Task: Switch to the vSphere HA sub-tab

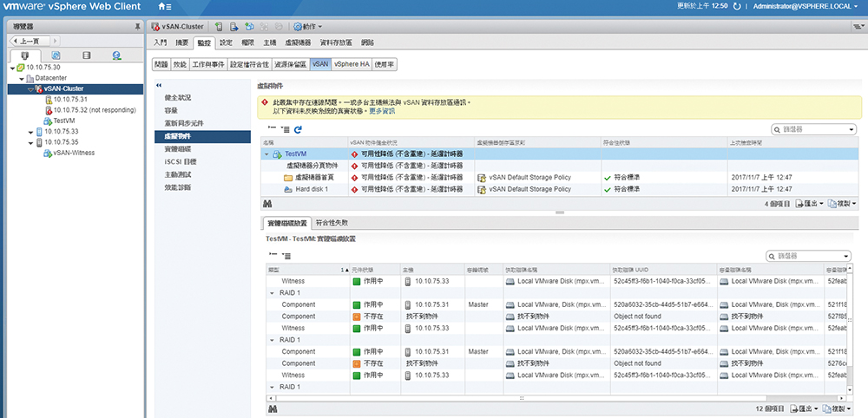Action: tap(352, 64)
